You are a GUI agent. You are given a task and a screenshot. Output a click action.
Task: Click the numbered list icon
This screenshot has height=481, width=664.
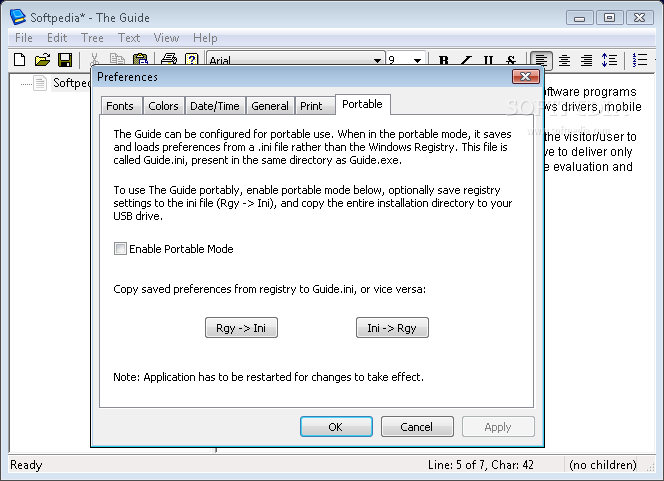coord(640,61)
